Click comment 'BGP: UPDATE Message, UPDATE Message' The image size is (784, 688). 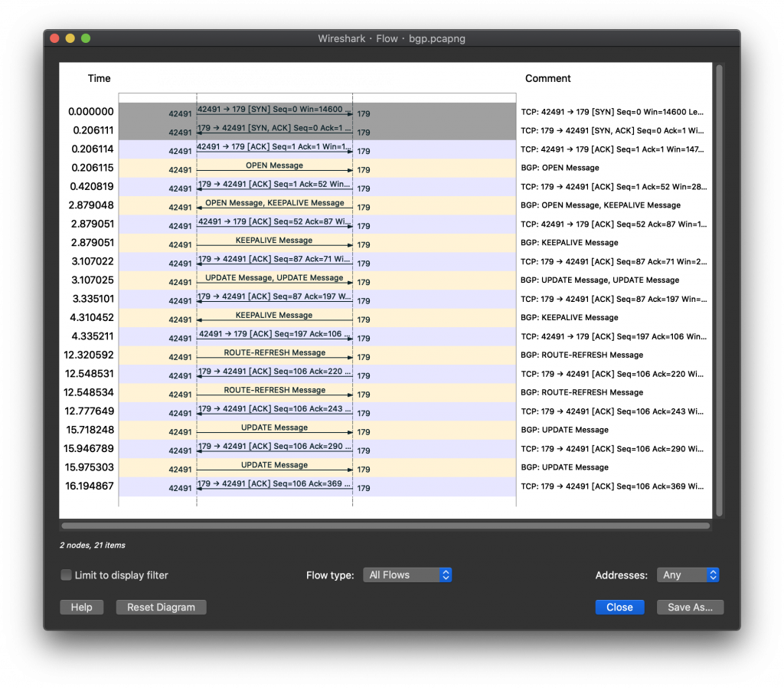click(600, 280)
